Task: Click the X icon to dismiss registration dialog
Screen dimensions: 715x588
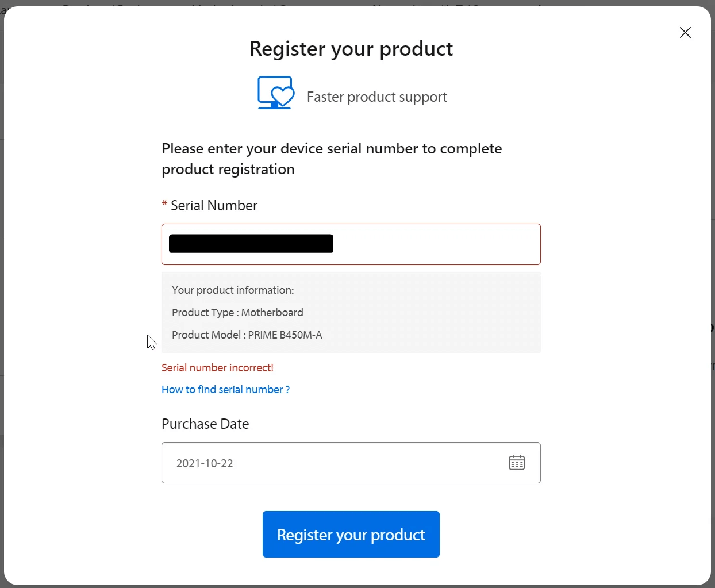Action: click(x=685, y=33)
